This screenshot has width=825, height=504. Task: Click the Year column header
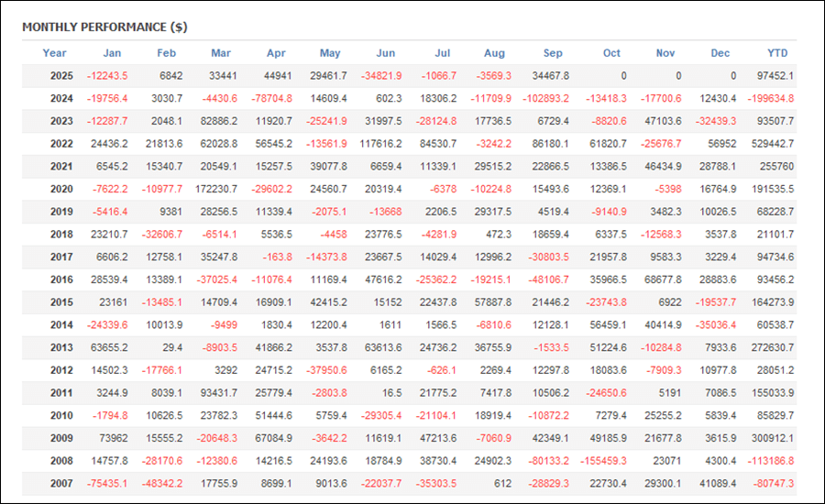(x=54, y=53)
